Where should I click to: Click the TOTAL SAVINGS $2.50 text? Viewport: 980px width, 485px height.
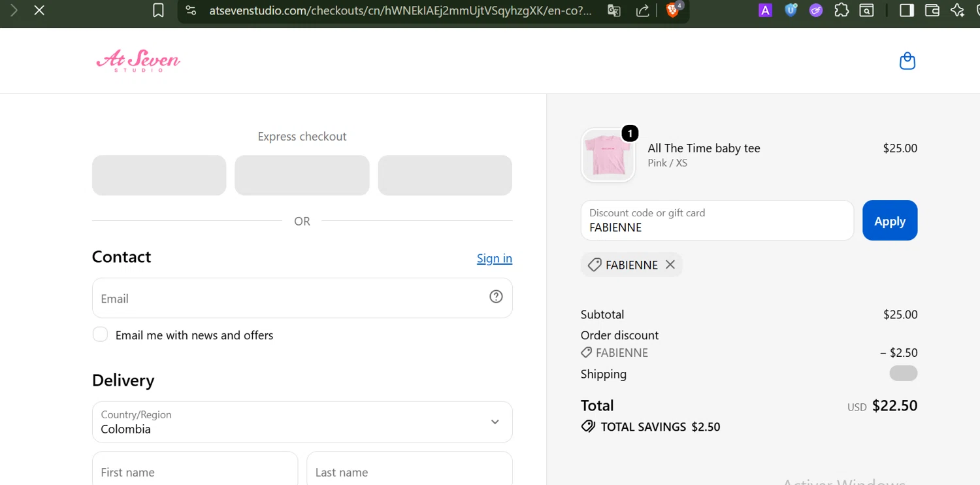661,427
